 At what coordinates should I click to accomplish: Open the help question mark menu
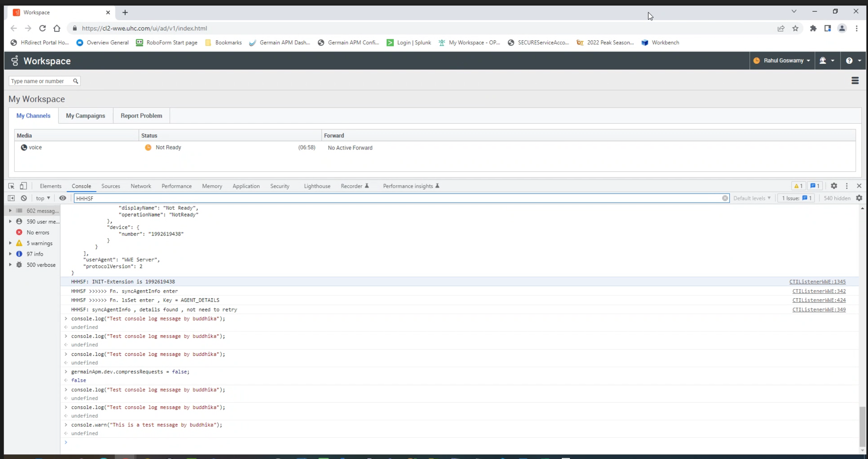pos(853,60)
